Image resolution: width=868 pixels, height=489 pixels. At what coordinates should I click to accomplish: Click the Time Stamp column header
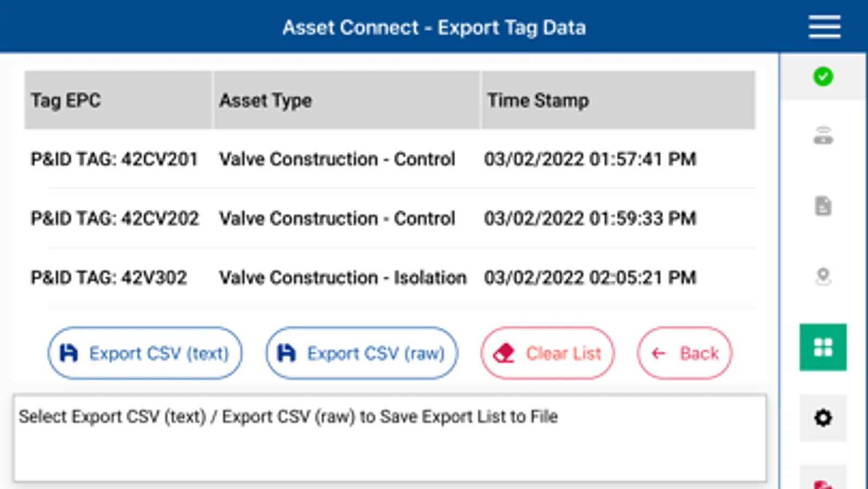(618, 101)
